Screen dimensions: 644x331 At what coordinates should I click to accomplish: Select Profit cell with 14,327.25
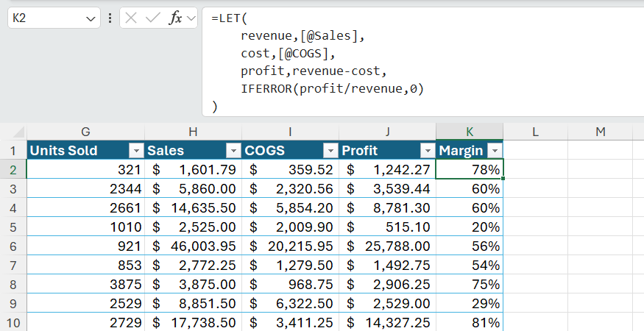(387, 322)
